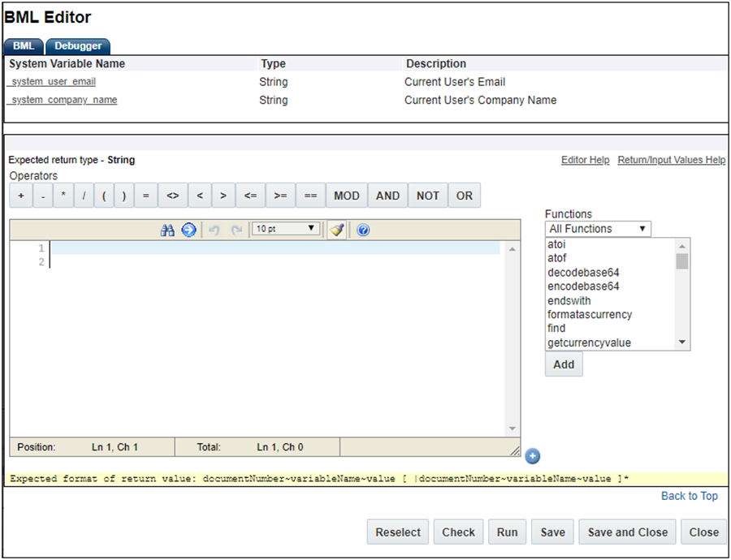Image resolution: width=731 pixels, height=560 pixels.
Task: Insert the single equals assignment operator
Action: pyautogui.click(x=146, y=196)
